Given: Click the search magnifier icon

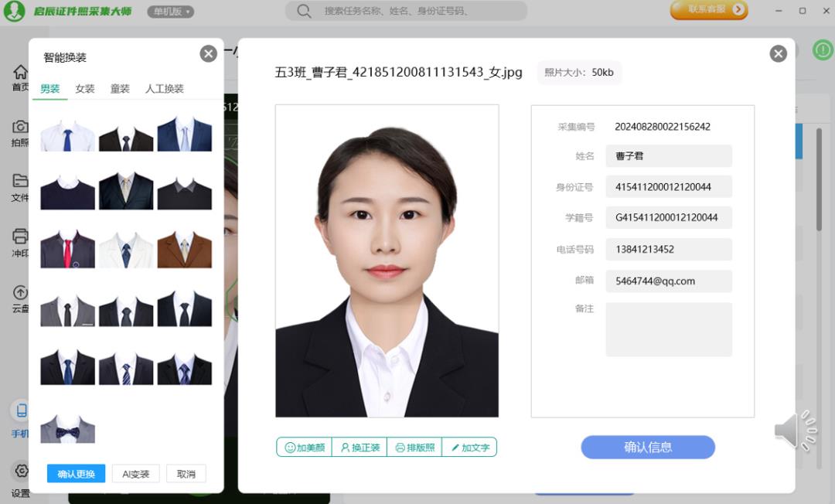Looking at the screenshot, I should pyautogui.click(x=304, y=11).
